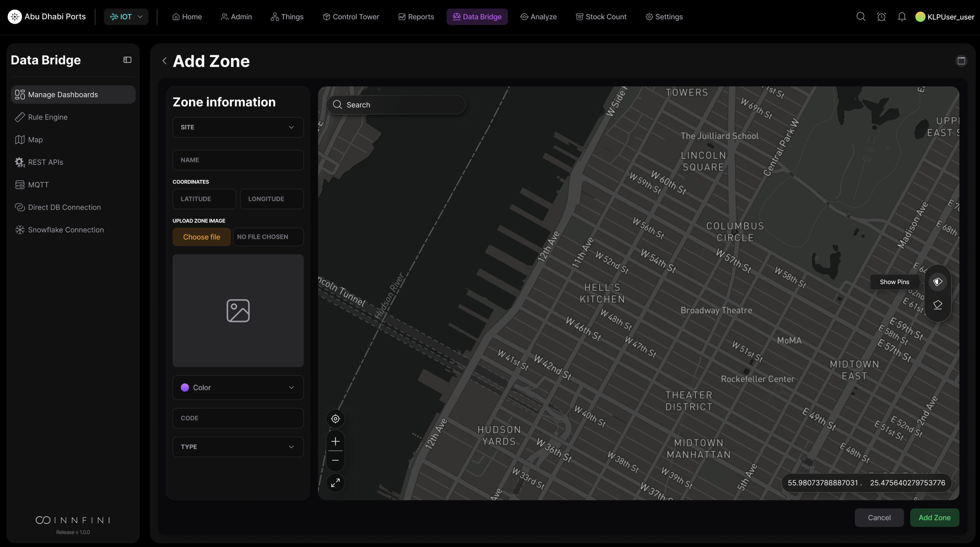
Task: Click the CODE input field
Action: 238,418
